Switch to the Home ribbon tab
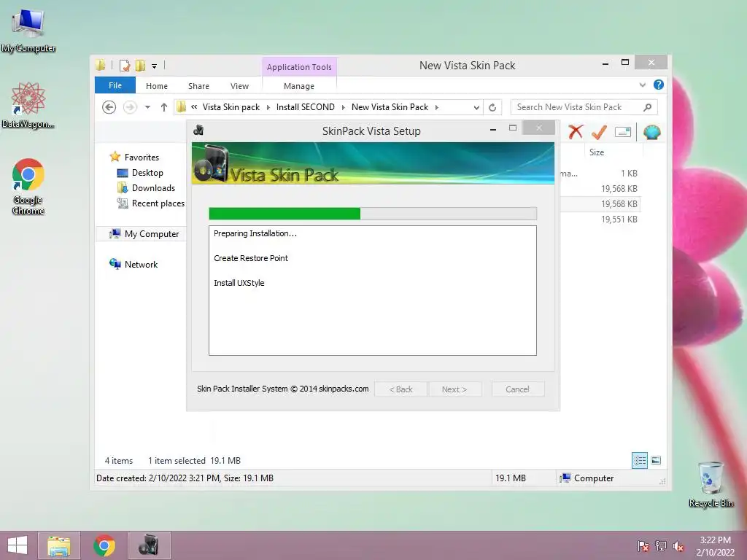Image resolution: width=747 pixels, height=560 pixels. tap(157, 86)
